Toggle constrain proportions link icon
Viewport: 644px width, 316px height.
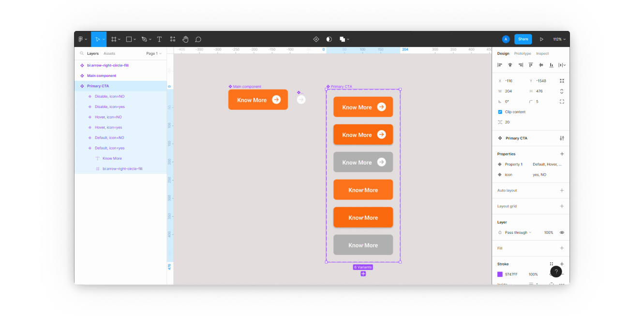pyautogui.click(x=562, y=91)
